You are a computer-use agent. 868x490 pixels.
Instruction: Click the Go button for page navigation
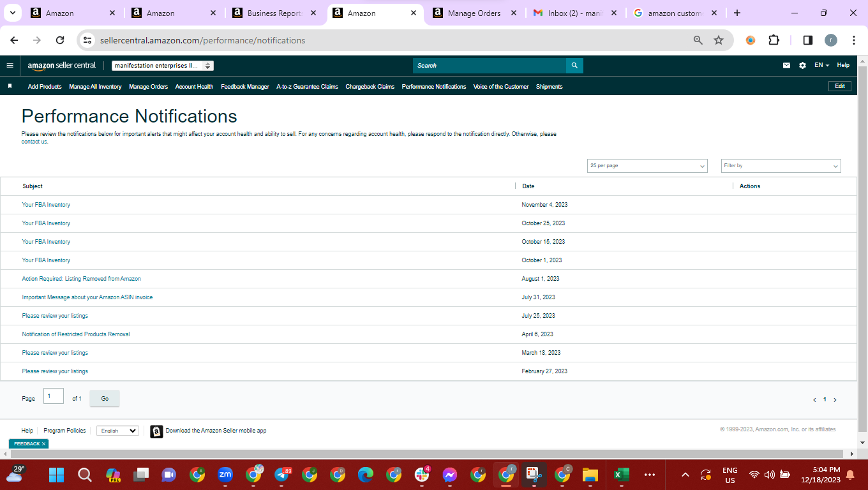click(105, 399)
